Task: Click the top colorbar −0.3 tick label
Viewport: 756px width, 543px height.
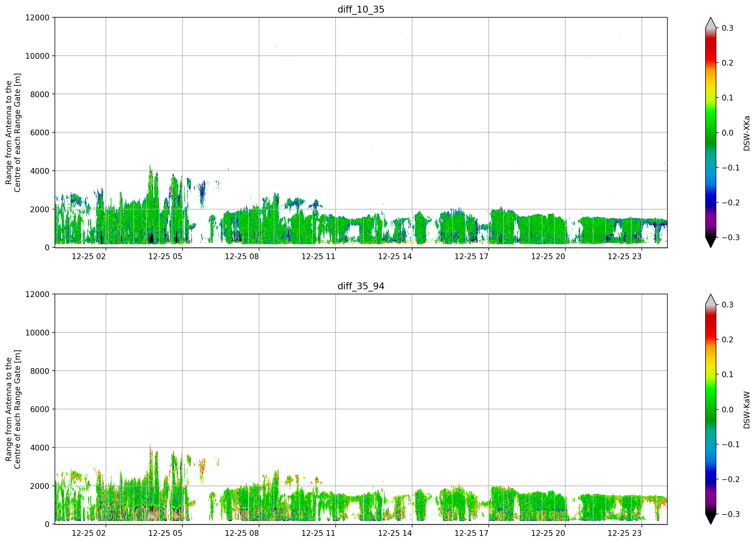Action: pos(731,237)
